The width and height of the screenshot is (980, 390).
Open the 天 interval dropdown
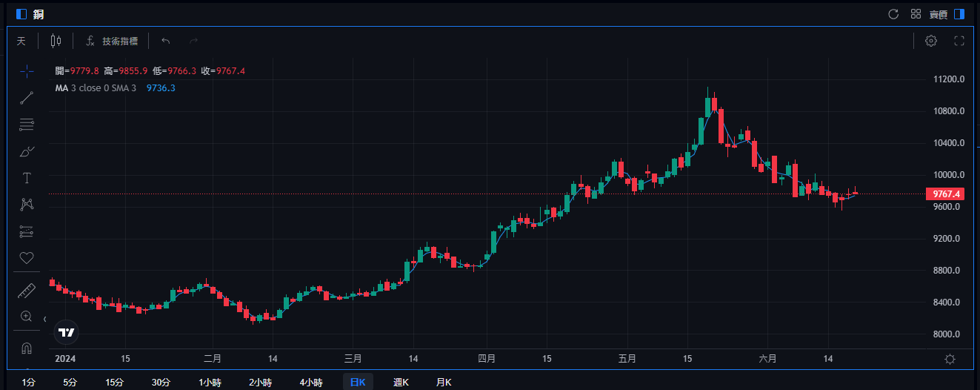coord(21,41)
